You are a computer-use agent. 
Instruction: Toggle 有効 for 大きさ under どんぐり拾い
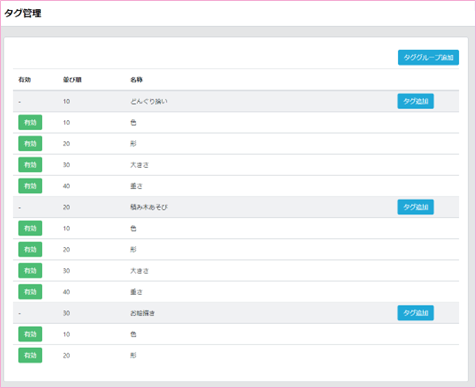30,165
